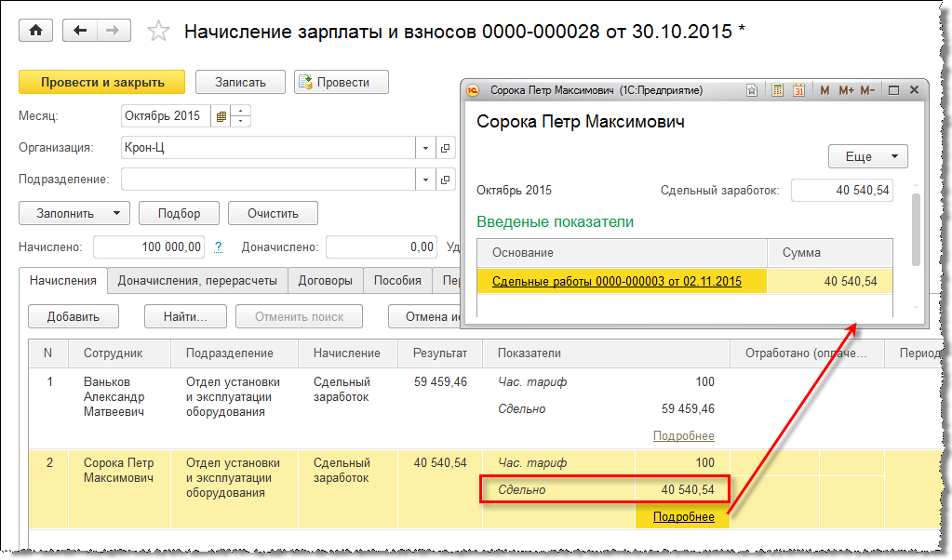Go to the home page icon
Image resolution: width=952 pixels, height=560 pixels.
point(36,31)
